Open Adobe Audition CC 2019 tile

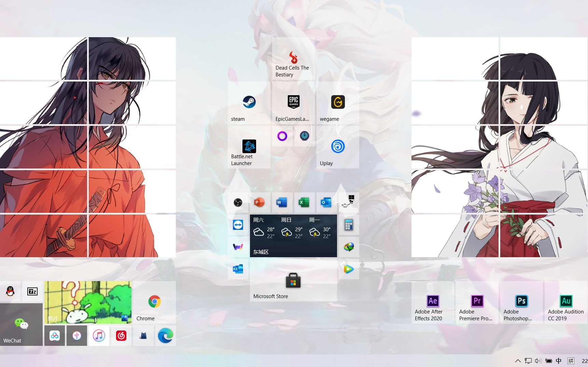(x=566, y=302)
